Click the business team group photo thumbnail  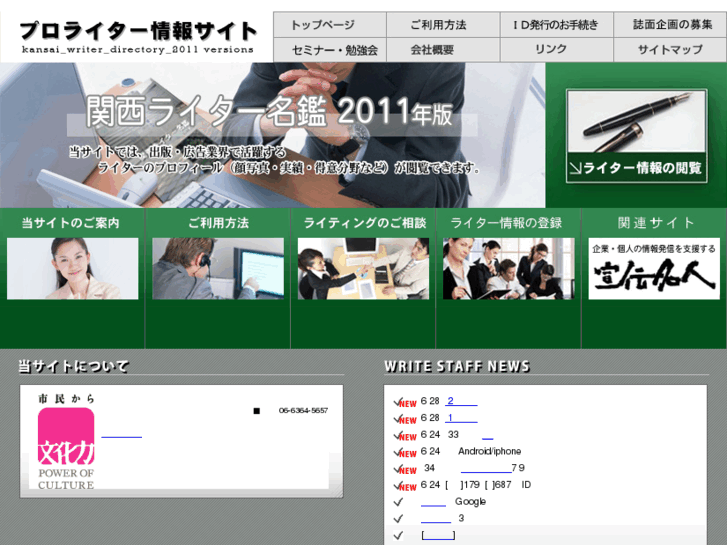click(x=509, y=269)
